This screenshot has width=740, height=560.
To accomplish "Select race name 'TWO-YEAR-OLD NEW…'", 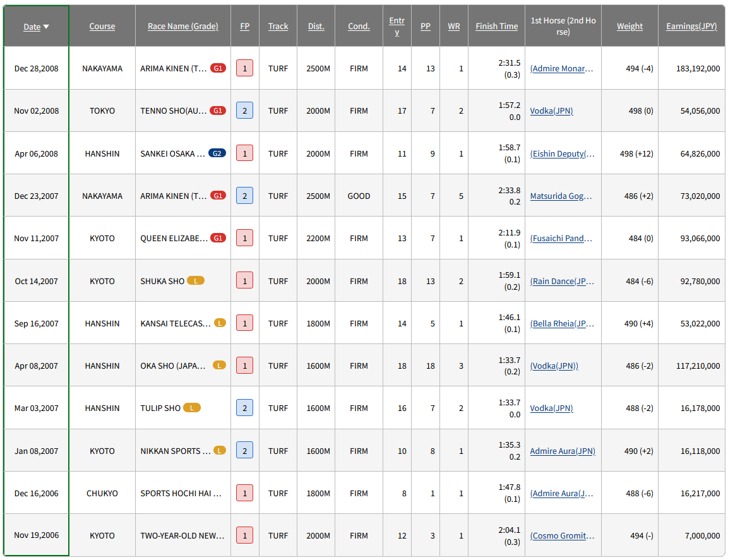I will pyautogui.click(x=182, y=536).
